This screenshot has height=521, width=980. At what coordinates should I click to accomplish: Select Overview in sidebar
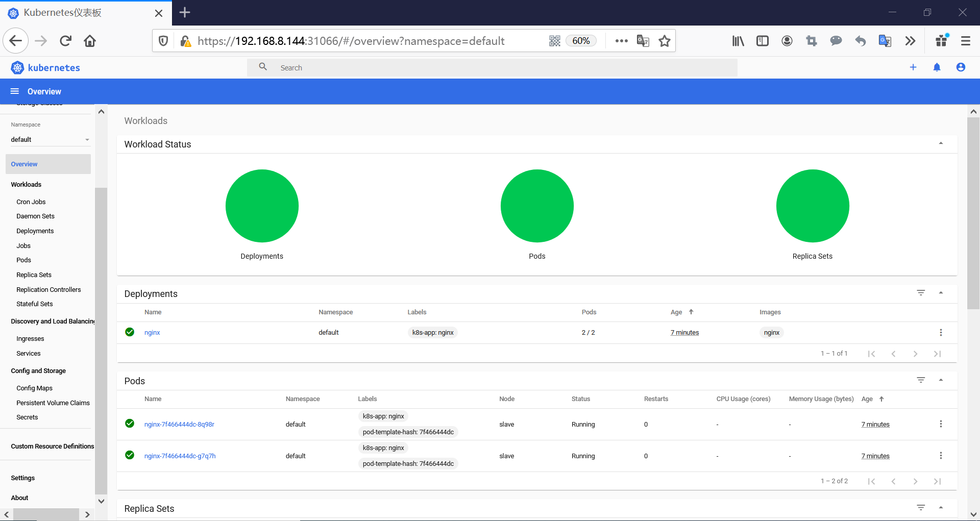48,164
